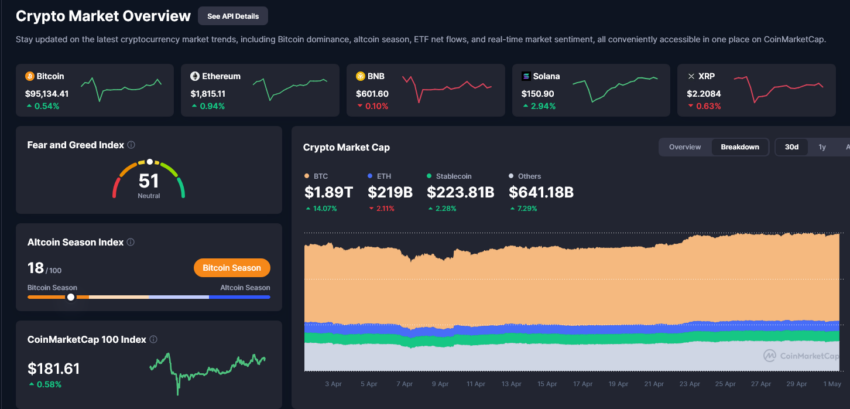
Task: Click the Solana logo icon
Action: (x=525, y=76)
